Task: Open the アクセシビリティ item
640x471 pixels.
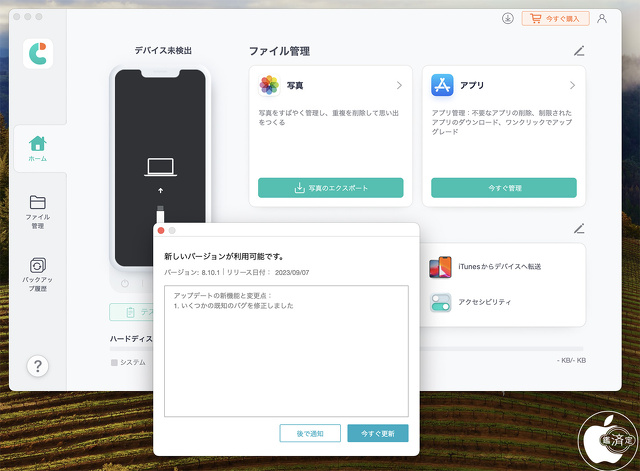Action: pyautogui.click(x=484, y=302)
